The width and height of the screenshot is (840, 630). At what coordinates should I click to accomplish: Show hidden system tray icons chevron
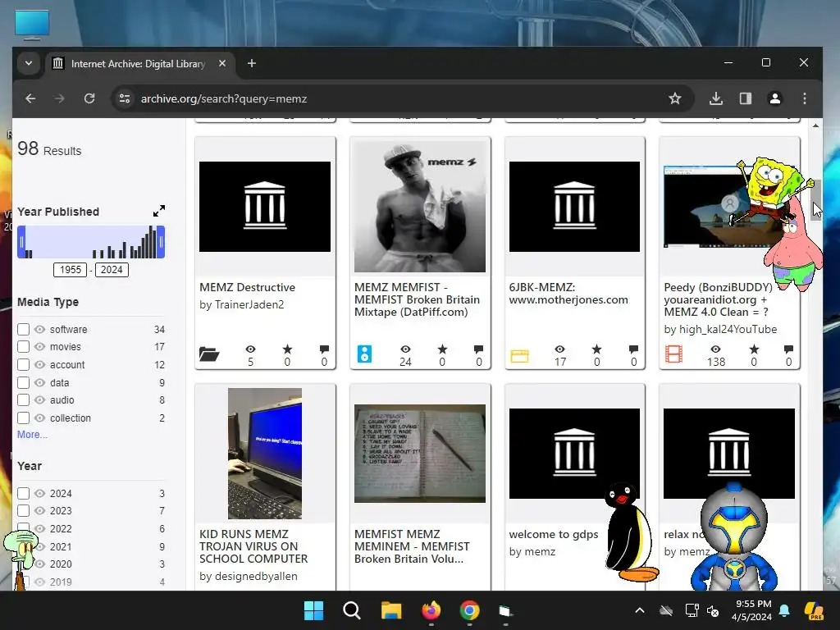pyautogui.click(x=640, y=610)
